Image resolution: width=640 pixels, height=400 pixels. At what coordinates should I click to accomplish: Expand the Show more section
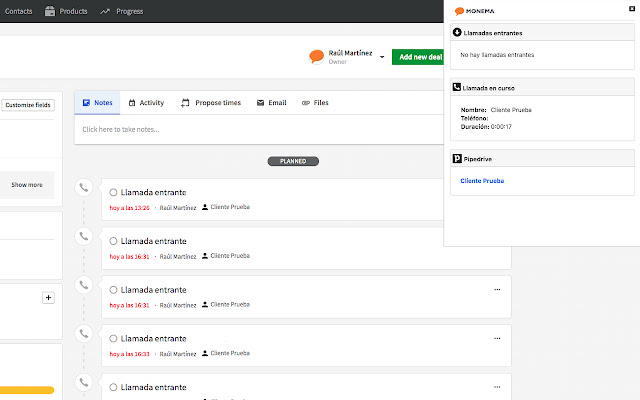27,185
